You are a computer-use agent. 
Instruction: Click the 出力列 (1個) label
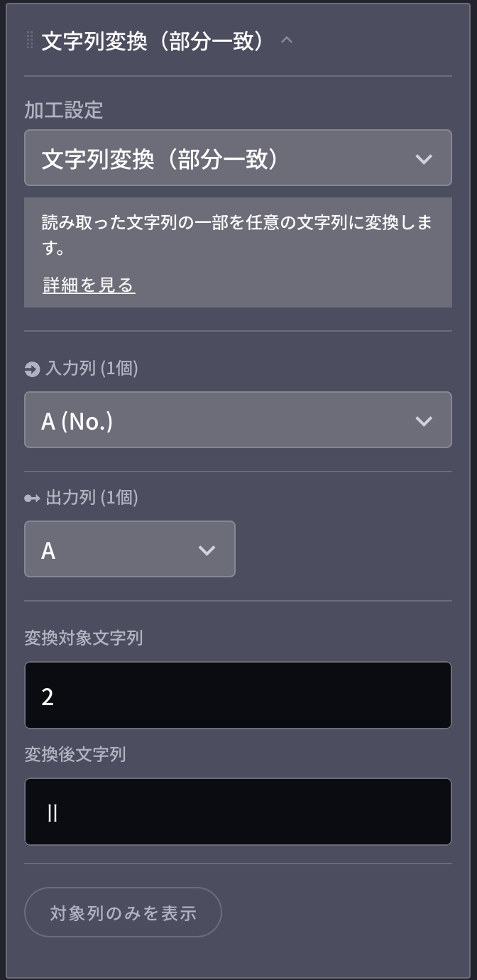coord(92,498)
